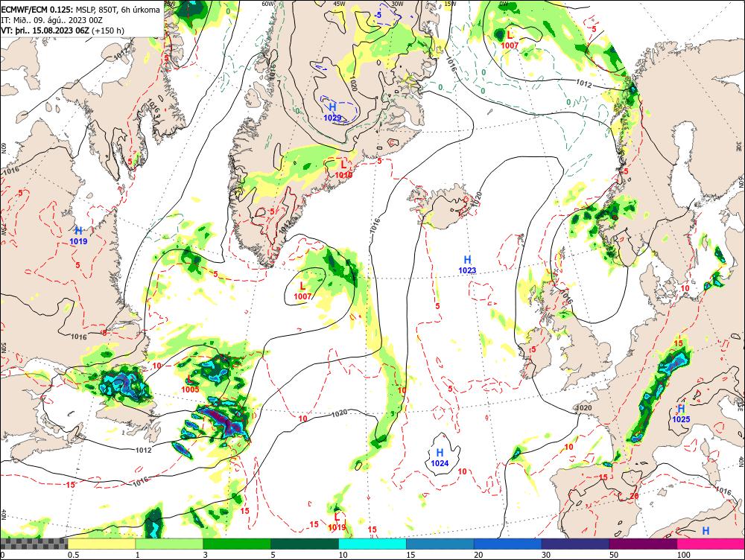The width and height of the screenshot is (745, 560).
Task: Click the '20' legend scale label
Action: [478, 555]
